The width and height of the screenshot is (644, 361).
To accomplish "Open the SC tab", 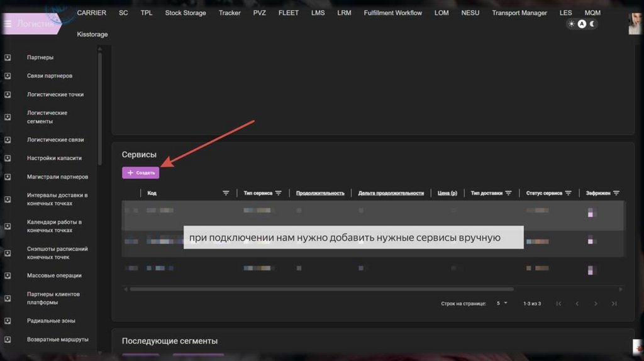I will point(123,13).
